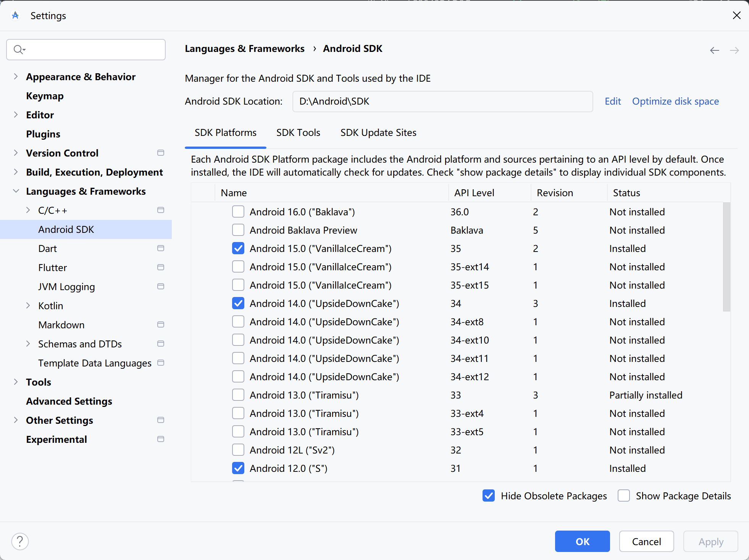Collapse Languages & Frameworks section
Image resolution: width=749 pixels, height=560 pixels.
(16, 191)
